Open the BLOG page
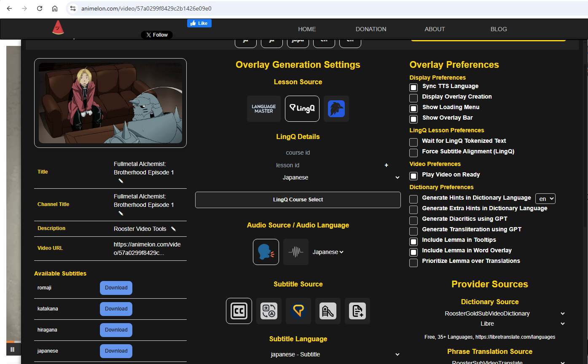 pyautogui.click(x=499, y=29)
